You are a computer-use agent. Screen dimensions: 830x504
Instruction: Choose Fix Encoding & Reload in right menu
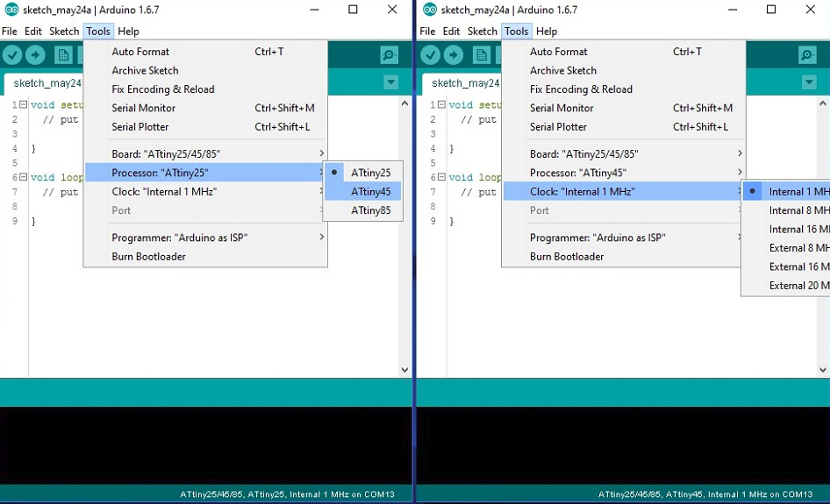pos(624,89)
